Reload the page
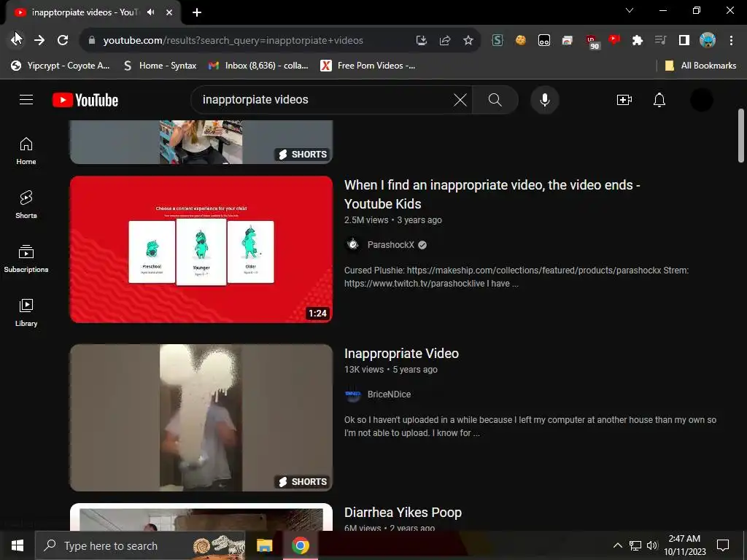The height and width of the screenshot is (560, 747). [63, 40]
